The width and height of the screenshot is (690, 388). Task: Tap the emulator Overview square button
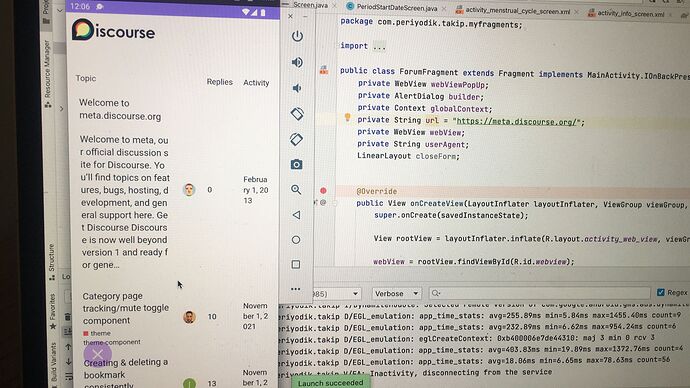click(296, 264)
